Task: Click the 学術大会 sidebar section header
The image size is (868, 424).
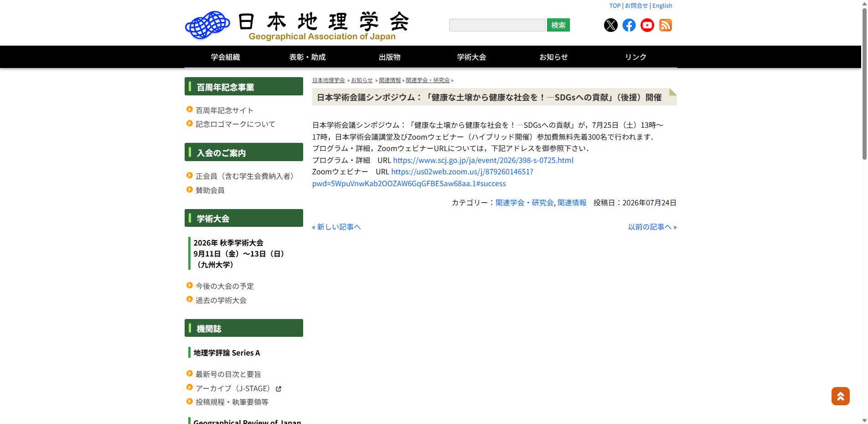Action: [243, 218]
